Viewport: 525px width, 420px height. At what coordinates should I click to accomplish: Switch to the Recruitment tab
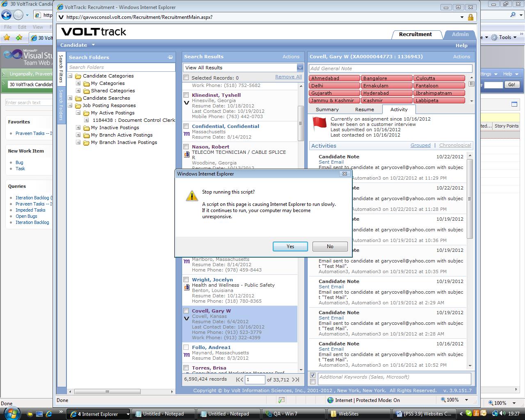click(415, 34)
